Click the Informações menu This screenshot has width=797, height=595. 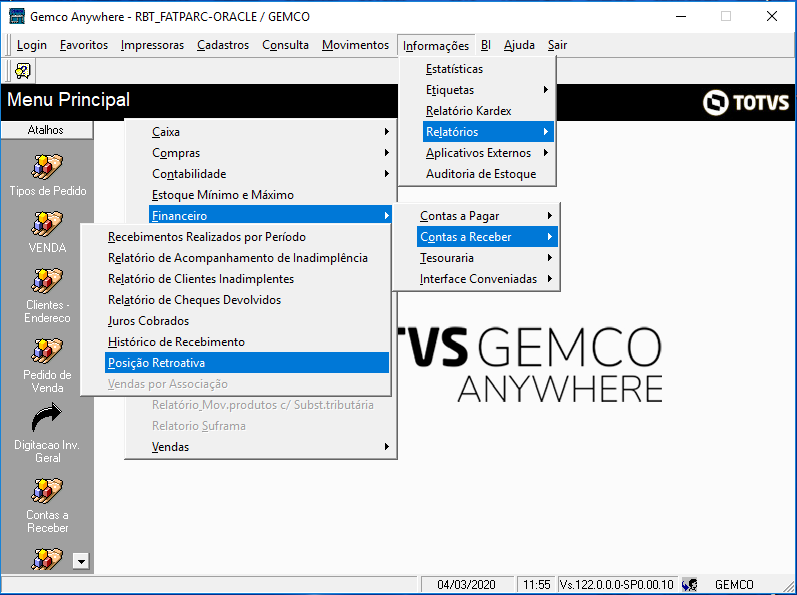[436, 45]
